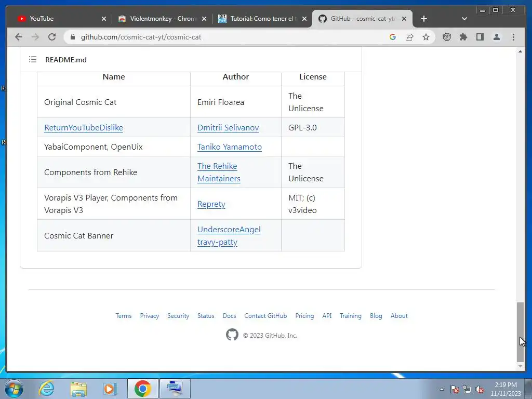Click the page vertical scrollbar thumb
Screen dimensions: 532x399
pyautogui.click(x=520, y=332)
